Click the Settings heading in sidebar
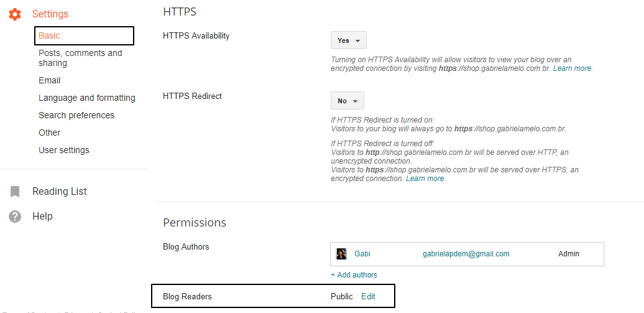 pyautogui.click(x=50, y=14)
